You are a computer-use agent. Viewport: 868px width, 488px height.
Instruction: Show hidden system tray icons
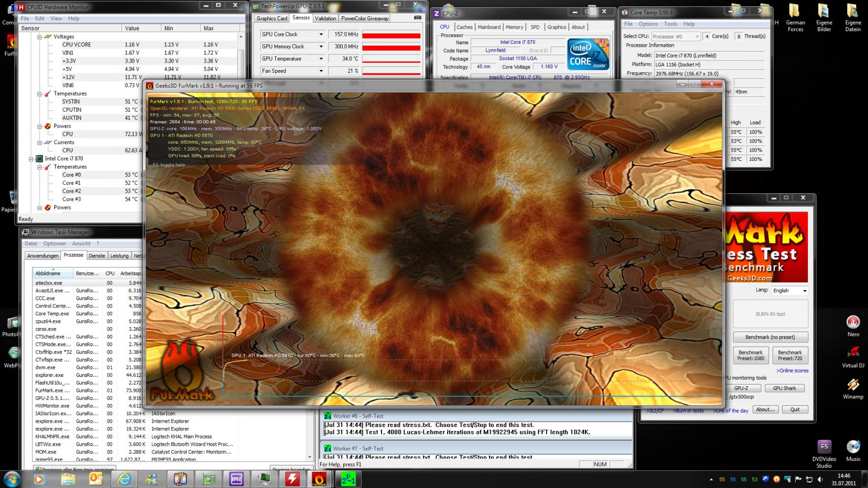coord(710,479)
